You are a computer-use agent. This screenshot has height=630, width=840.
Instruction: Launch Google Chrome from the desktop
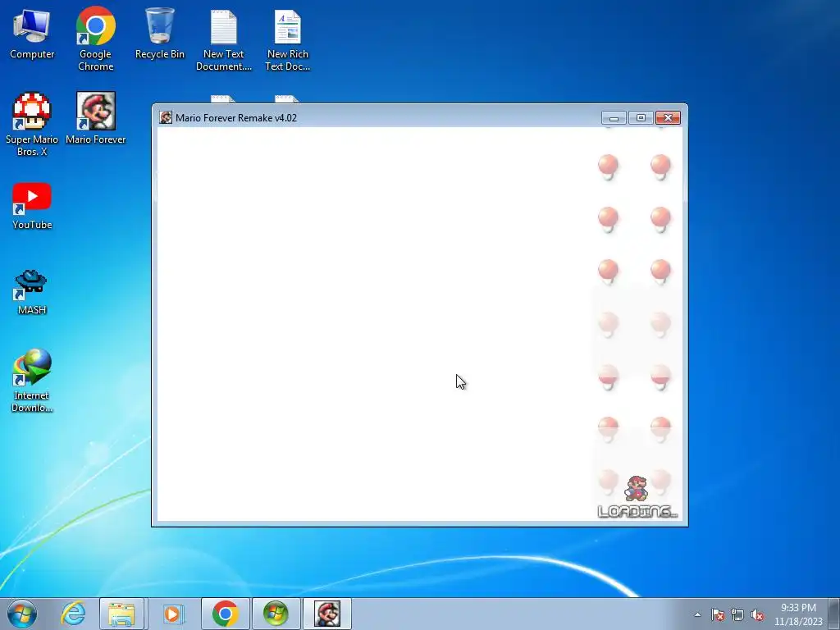[x=95, y=39]
